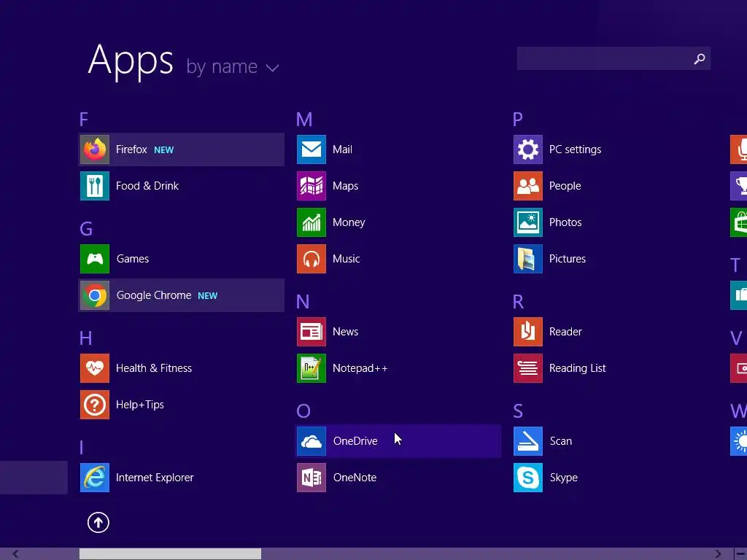The width and height of the screenshot is (747, 560).
Task: Select the N group header
Action: 303,301
